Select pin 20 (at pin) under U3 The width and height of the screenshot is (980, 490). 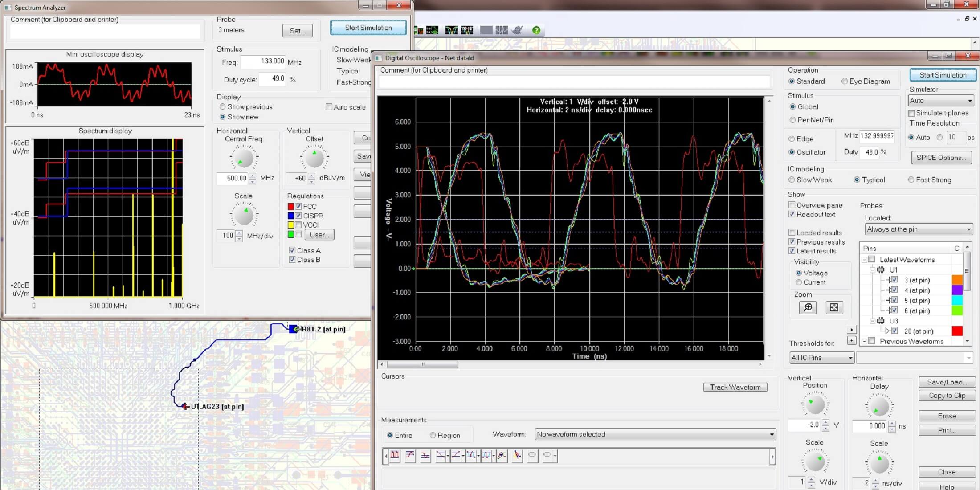919,331
